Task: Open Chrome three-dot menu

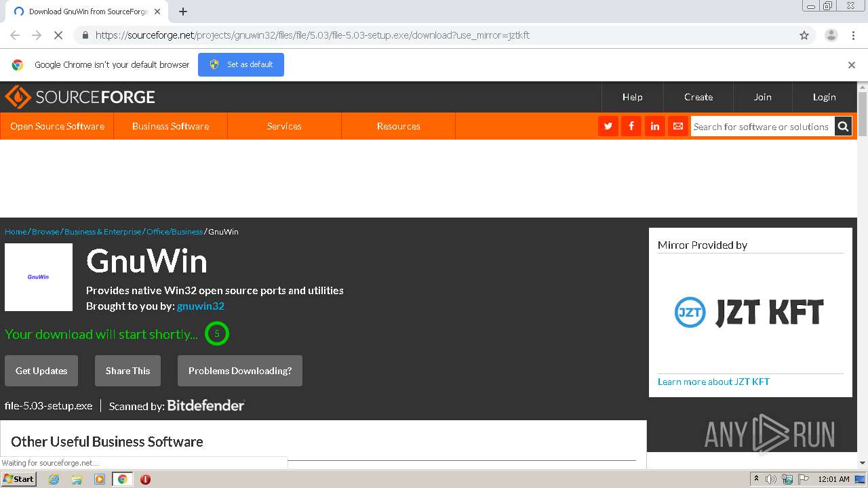Action: (x=853, y=35)
